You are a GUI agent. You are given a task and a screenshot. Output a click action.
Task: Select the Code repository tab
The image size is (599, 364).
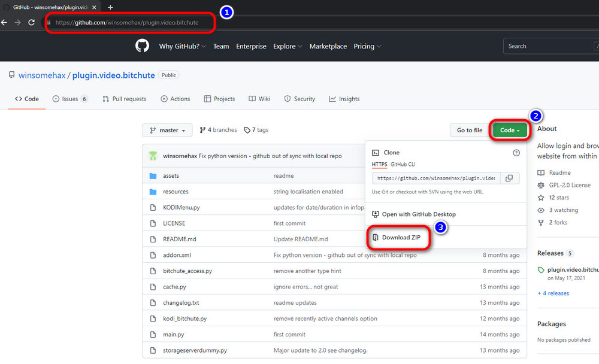(x=27, y=99)
